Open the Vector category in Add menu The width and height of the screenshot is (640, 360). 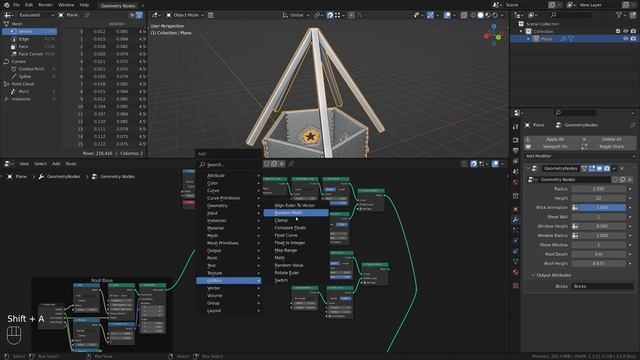tap(229, 288)
